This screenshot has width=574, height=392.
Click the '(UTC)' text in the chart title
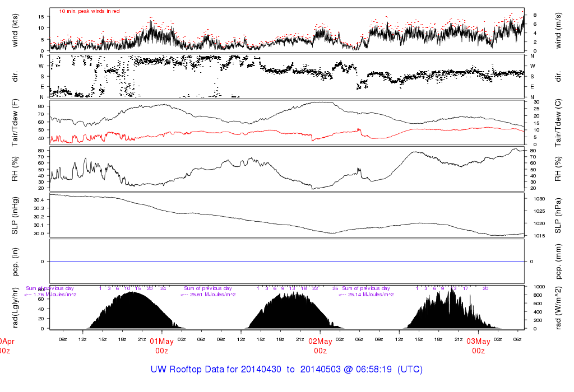[410, 370]
